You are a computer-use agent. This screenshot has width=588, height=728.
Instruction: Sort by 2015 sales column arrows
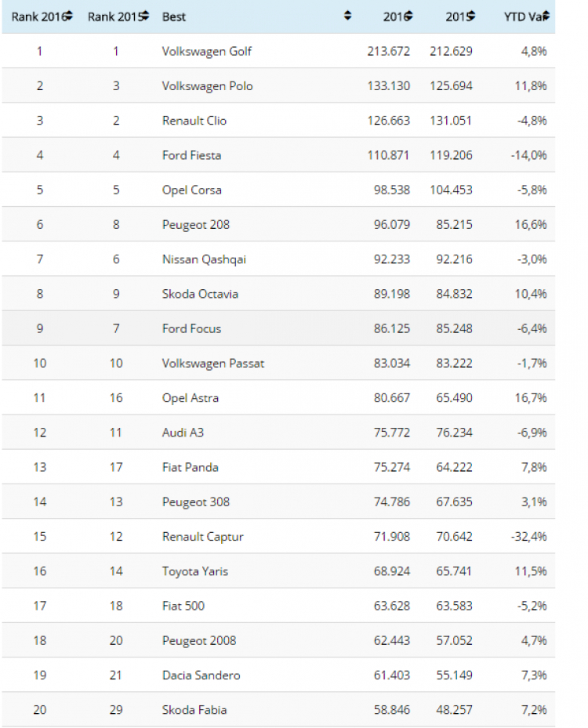click(471, 16)
